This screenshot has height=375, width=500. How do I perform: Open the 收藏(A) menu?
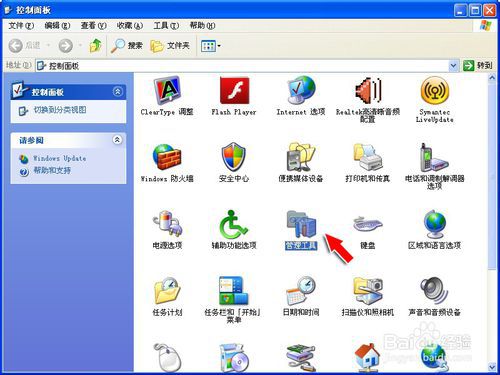tap(130, 25)
